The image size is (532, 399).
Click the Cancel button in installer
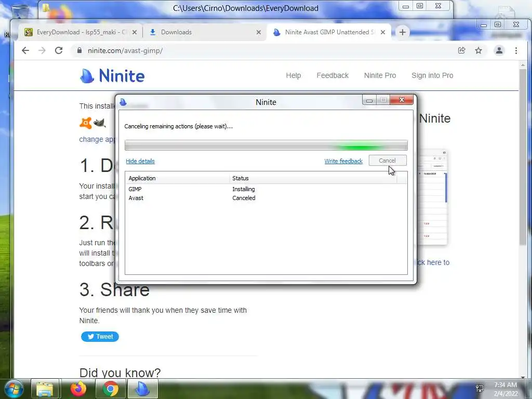coord(388,161)
